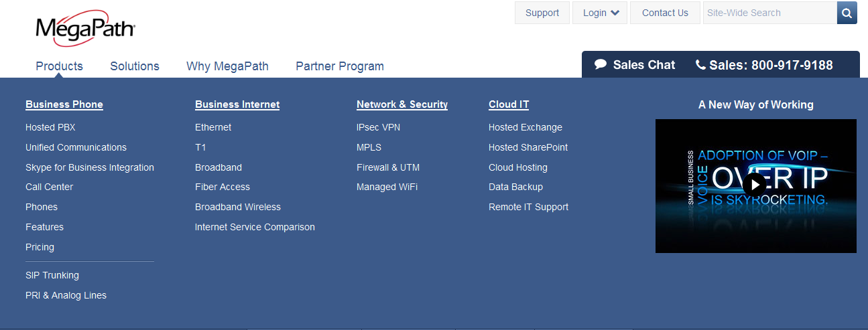Open the Hosted PBX link
Screen dimensions: 868x330
[50, 127]
